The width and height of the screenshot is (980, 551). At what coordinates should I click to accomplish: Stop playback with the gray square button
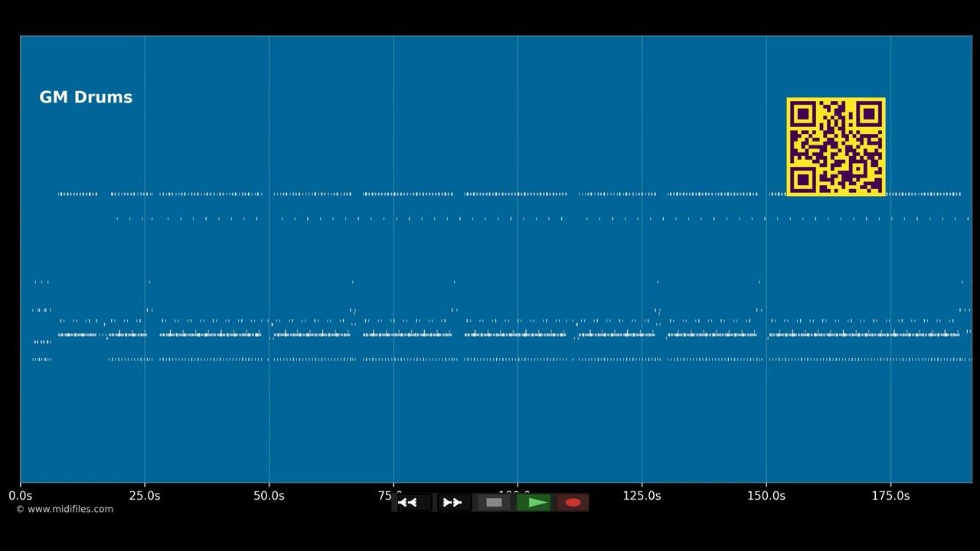(x=494, y=503)
